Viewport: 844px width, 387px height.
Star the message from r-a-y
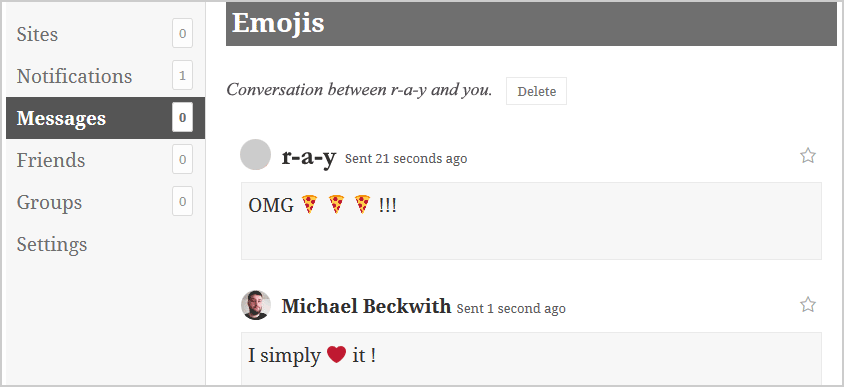tap(807, 156)
